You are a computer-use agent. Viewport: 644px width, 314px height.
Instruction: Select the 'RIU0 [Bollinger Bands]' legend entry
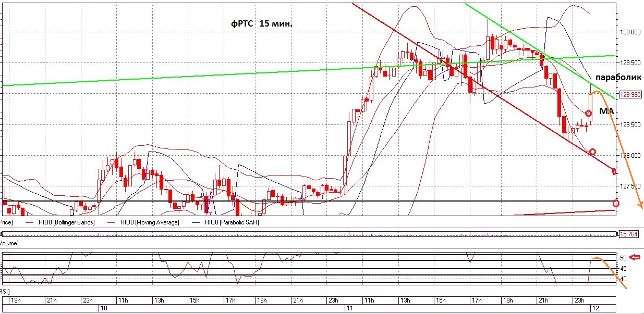tap(66, 222)
